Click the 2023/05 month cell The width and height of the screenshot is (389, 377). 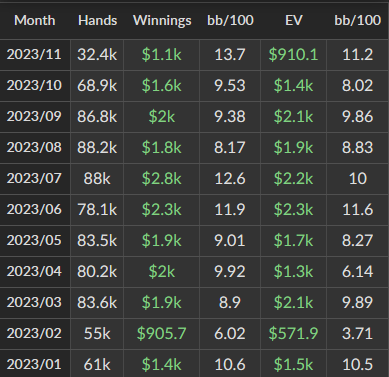[x=34, y=241]
